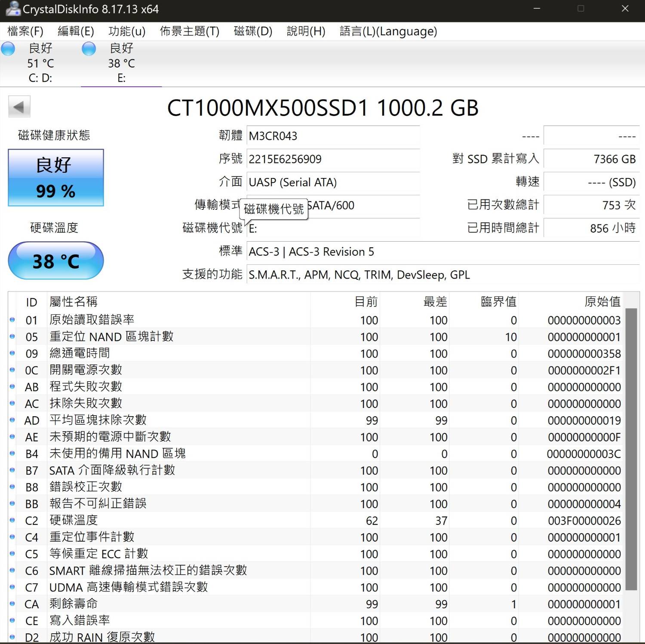This screenshot has height=644, width=645.
Task: Open the 編輯(E) menu
Action: click(x=76, y=31)
